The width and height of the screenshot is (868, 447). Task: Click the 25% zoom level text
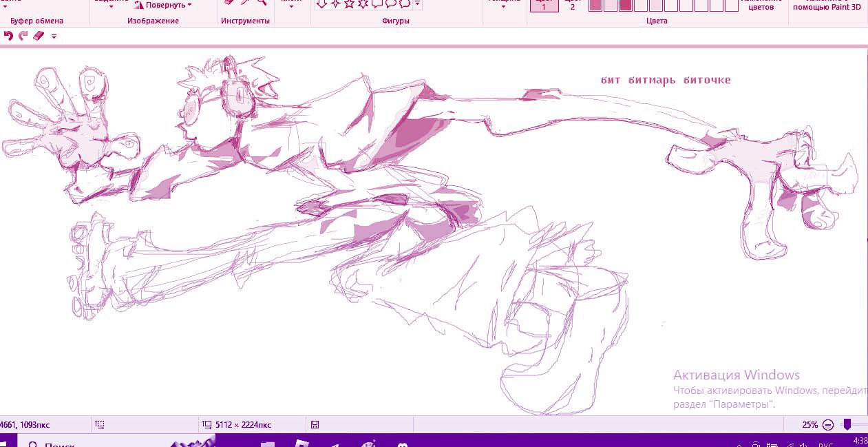810,425
